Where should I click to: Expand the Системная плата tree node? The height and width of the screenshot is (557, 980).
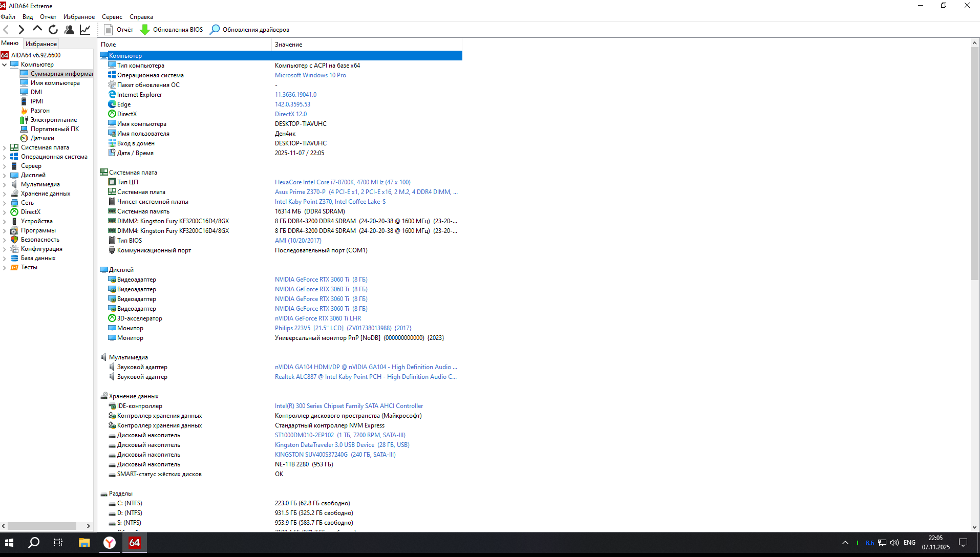coord(5,148)
